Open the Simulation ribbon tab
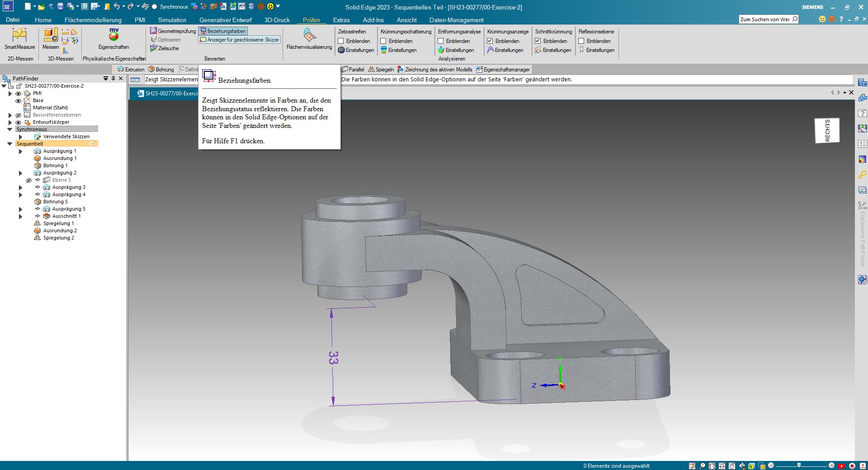 pos(172,20)
